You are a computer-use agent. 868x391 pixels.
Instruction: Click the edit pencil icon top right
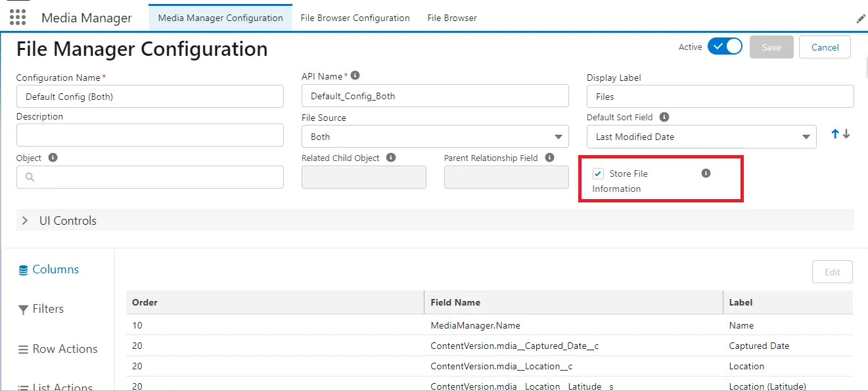tap(861, 18)
